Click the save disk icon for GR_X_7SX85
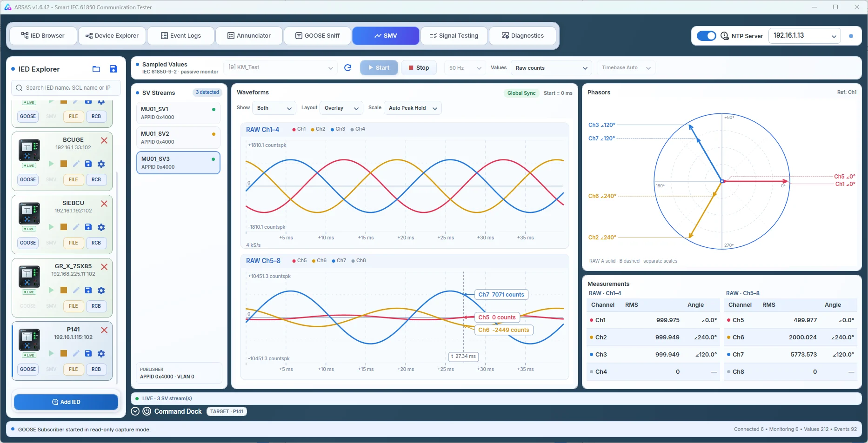Screen dimensions: 868x443 click(88, 290)
